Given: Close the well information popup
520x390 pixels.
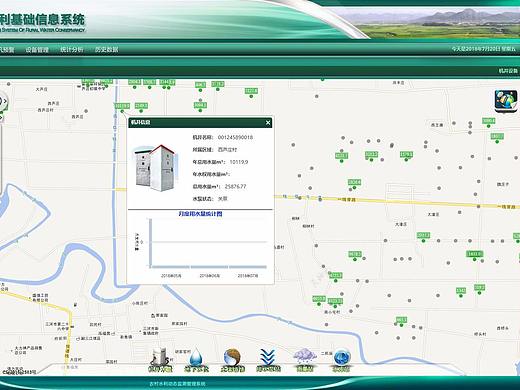Looking at the screenshot, I should 268,123.
